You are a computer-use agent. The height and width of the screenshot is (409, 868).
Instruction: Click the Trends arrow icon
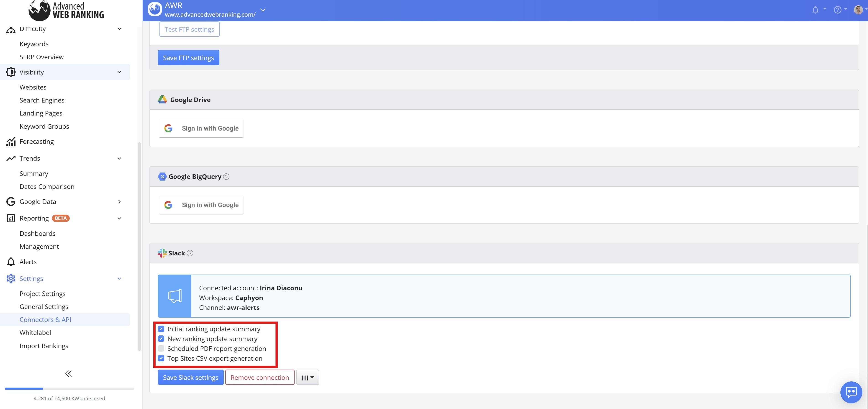(x=11, y=158)
